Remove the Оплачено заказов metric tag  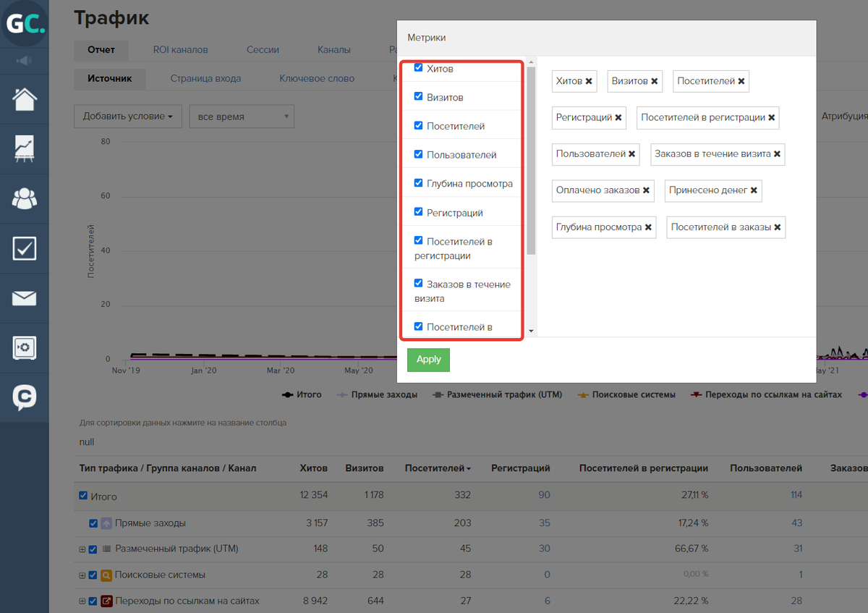[647, 191]
